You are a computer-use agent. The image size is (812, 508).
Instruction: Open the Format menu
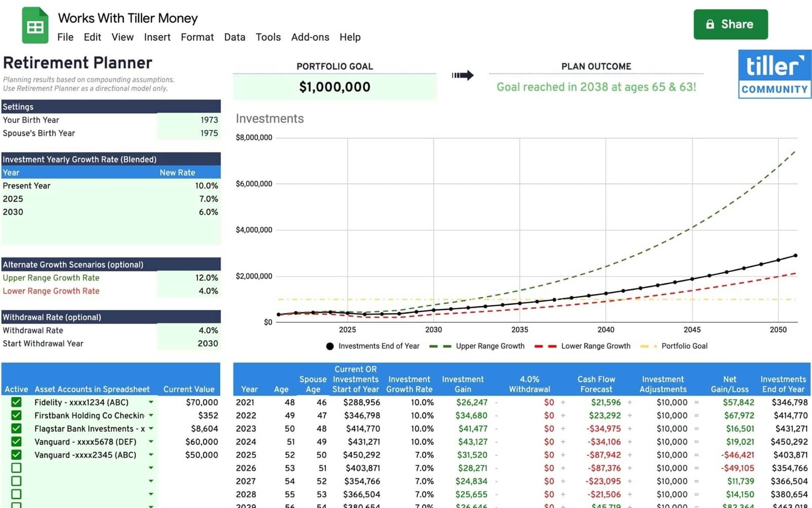tap(197, 37)
